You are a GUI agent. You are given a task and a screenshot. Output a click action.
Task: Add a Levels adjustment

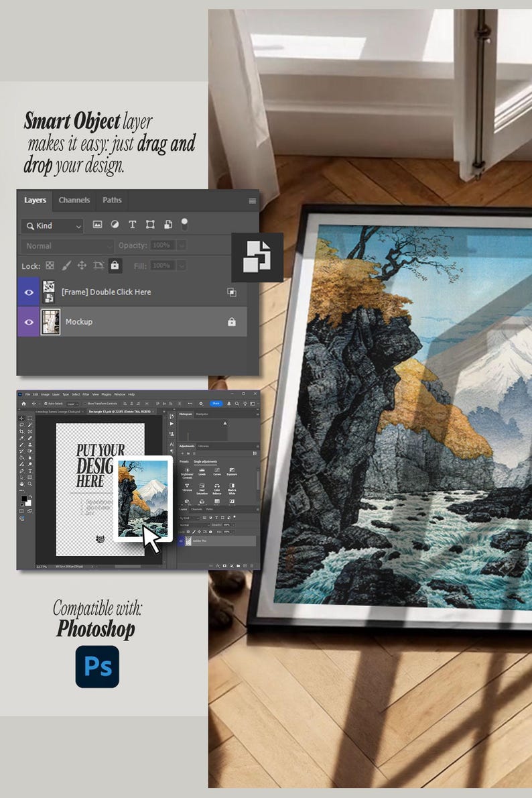coord(202,472)
